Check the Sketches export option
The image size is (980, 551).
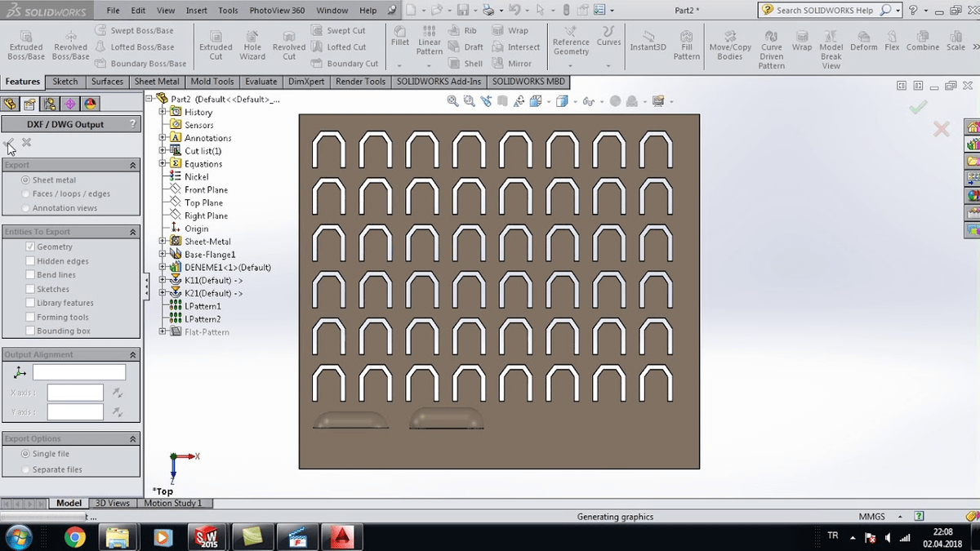point(32,288)
